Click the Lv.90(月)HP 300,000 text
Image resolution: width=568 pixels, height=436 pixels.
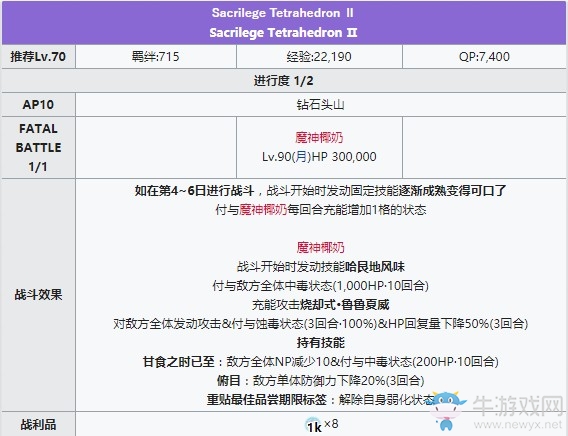[x=319, y=156]
